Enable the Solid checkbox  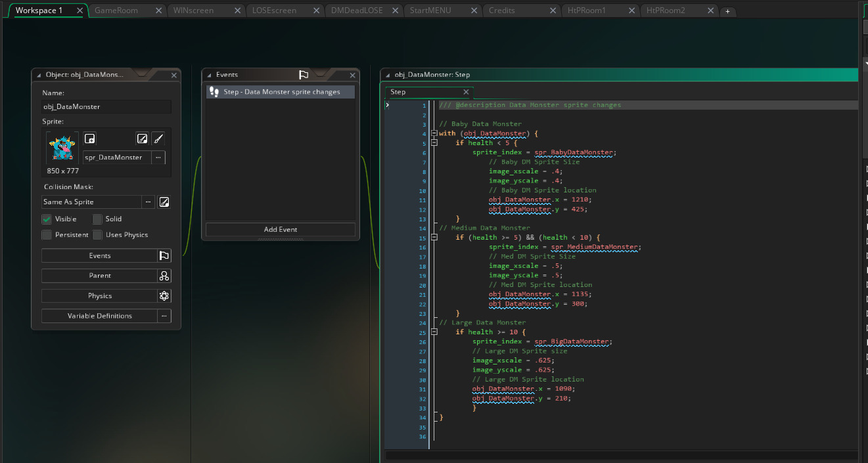tap(97, 219)
